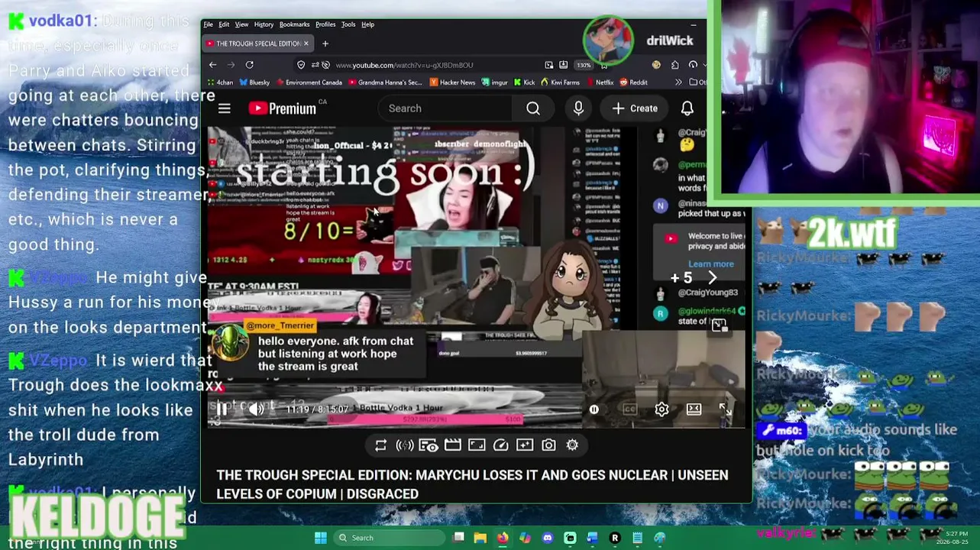Open the Profiles menu
The width and height of the screenshot is (980, 550).
(325, 24)
